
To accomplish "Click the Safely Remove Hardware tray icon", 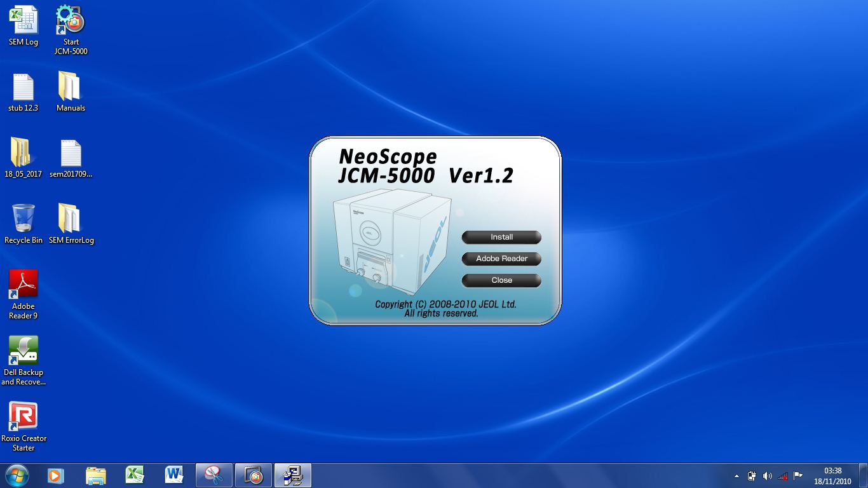I will 752,476.
